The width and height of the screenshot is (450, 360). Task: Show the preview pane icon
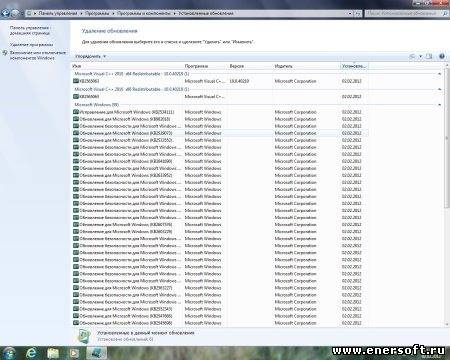tap(429, 56)
